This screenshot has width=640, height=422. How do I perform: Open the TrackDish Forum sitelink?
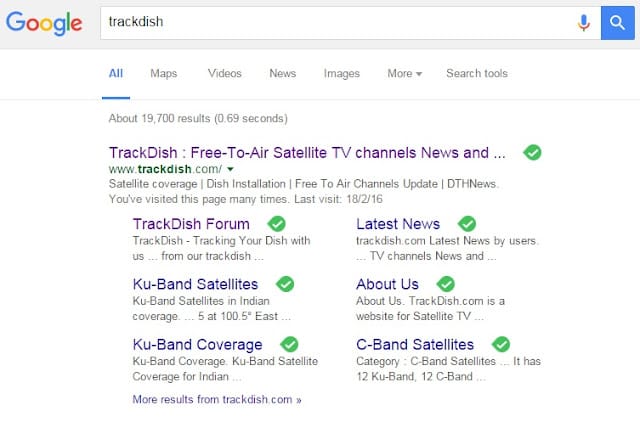point(191,224)
